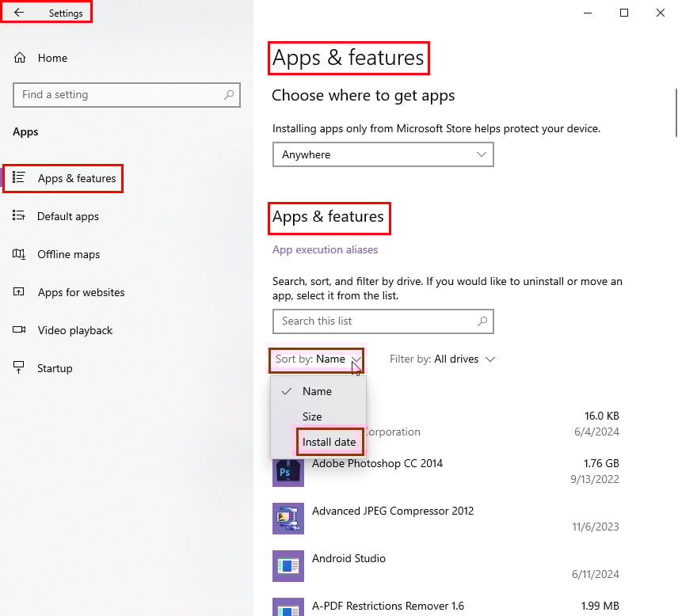The image size is (678, 616).
Task: Expand the Anywhere app source dropdown
Action: (383, 154)
